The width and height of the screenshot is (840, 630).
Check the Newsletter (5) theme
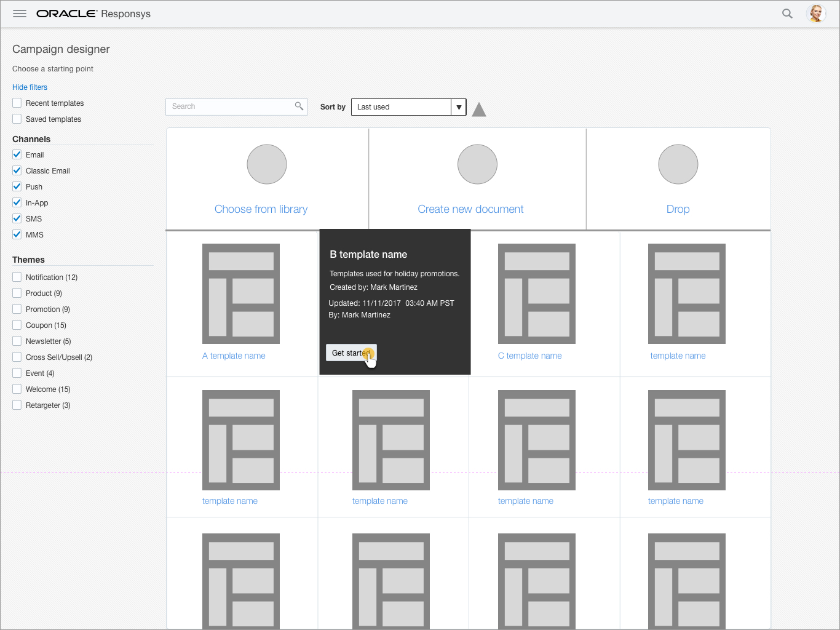[x=17, y=341]
